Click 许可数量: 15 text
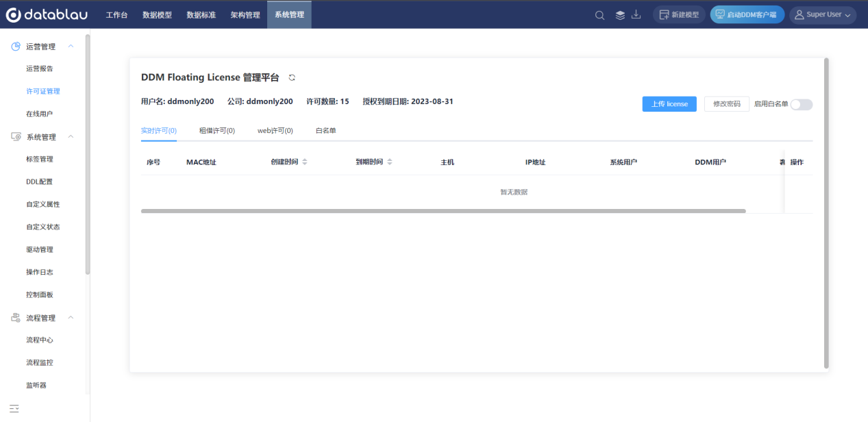 [x=327, y=101]
